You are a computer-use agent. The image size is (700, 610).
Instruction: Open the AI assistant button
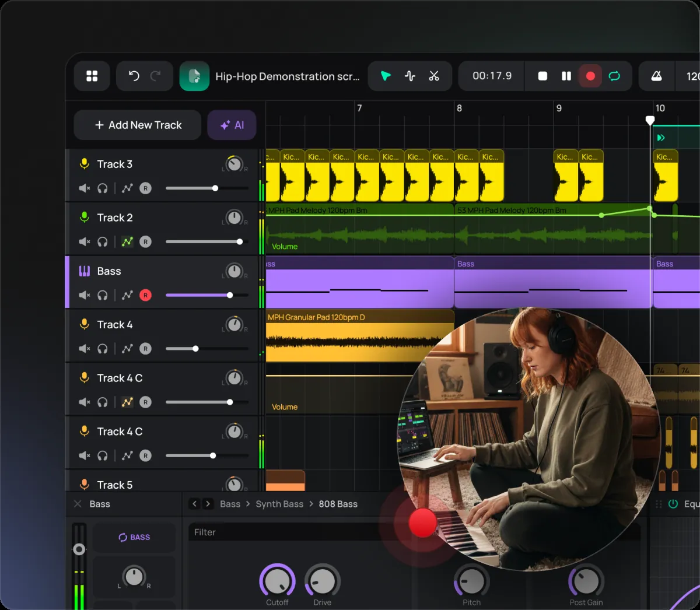[x=232, y=125]
